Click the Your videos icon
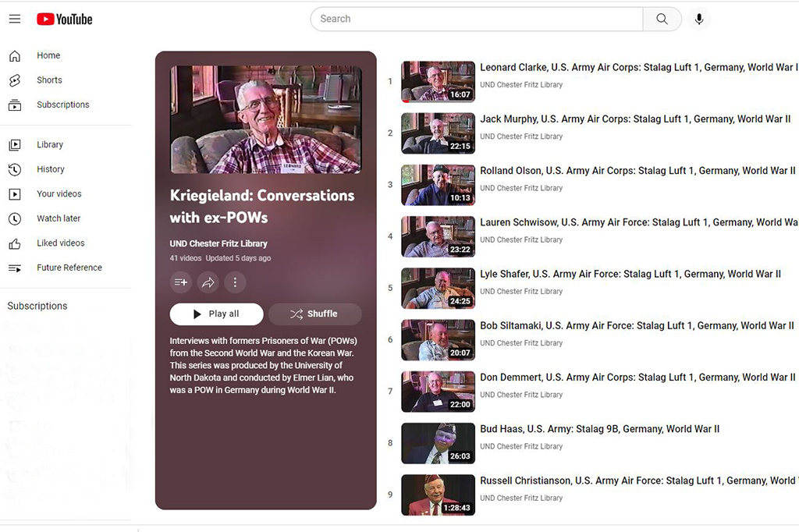This screenshot has height=532, width=799. click(x=15, y=194)
